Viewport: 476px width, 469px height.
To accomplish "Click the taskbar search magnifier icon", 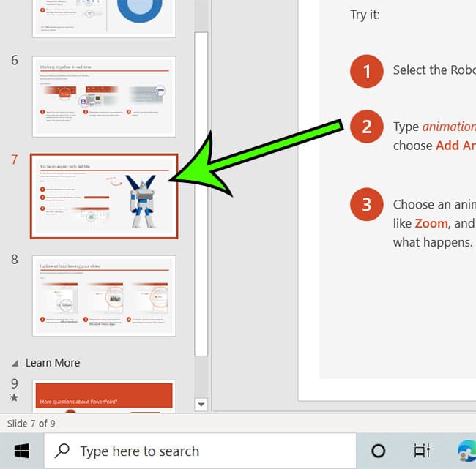I will click(x=62, y=451).
